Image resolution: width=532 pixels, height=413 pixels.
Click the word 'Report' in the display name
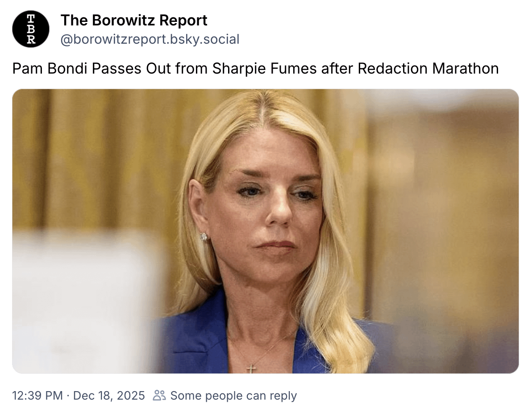pos(183,21)
